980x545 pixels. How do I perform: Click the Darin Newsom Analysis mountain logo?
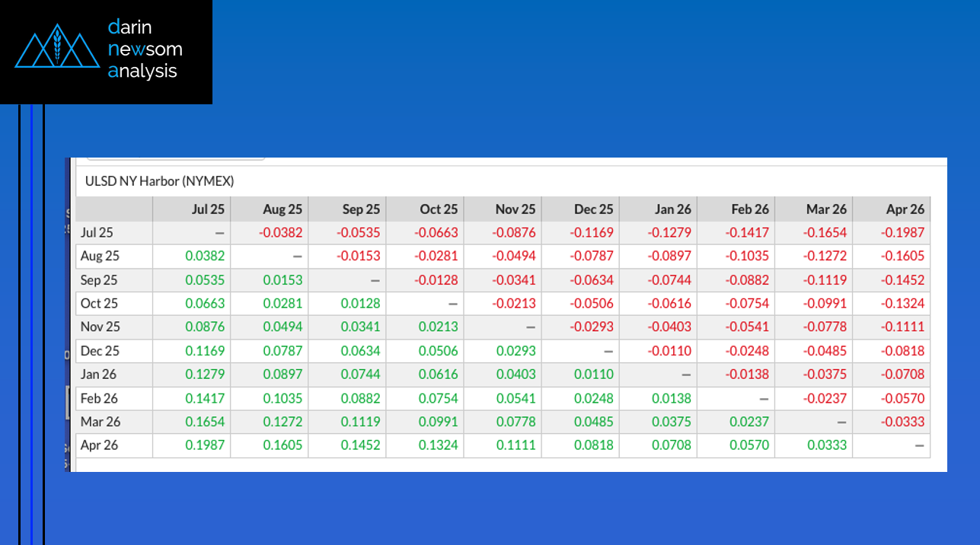(57, 46)
